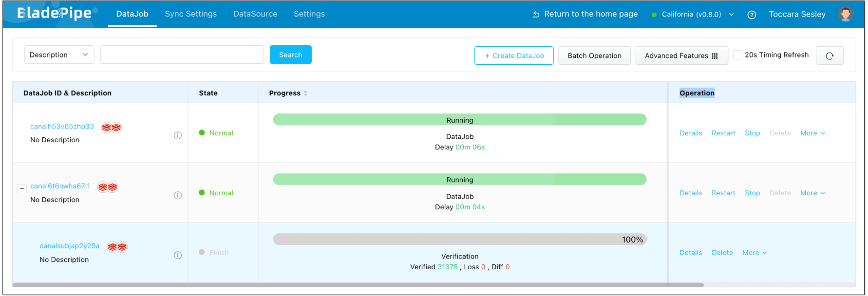Click info icon for canalsubjap2y29a job
Screen dimensions: 868x296
pos(178,255)
